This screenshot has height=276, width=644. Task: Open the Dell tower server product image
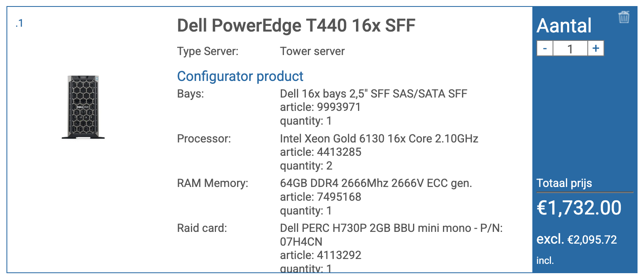(x=83, y=107)
